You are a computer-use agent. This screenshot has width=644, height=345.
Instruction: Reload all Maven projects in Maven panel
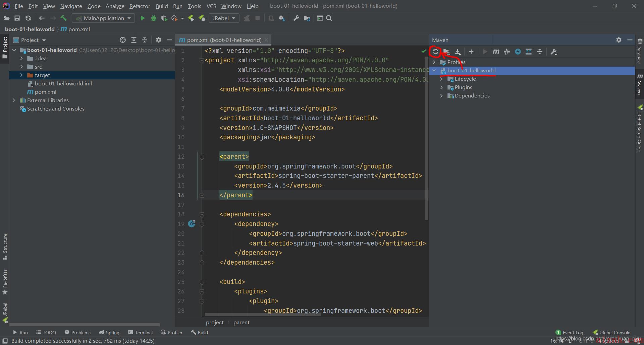[x=435, y=52]
